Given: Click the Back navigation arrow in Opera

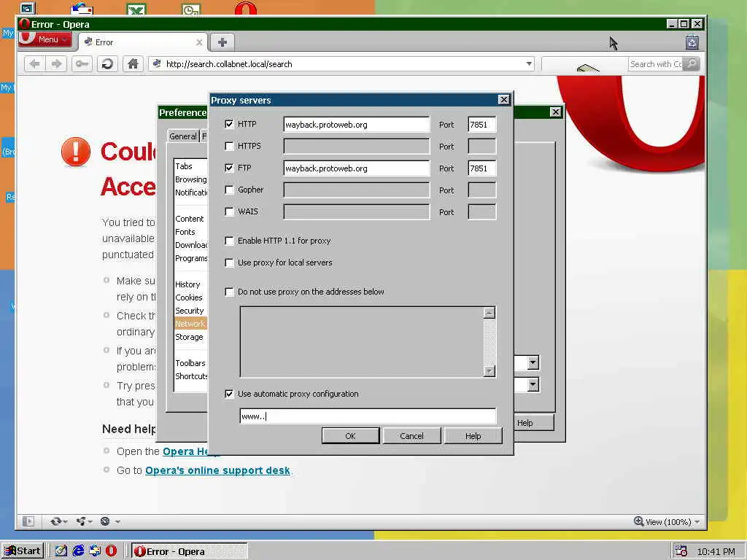Looking at the screenshot, I should (x=34, y=64).
